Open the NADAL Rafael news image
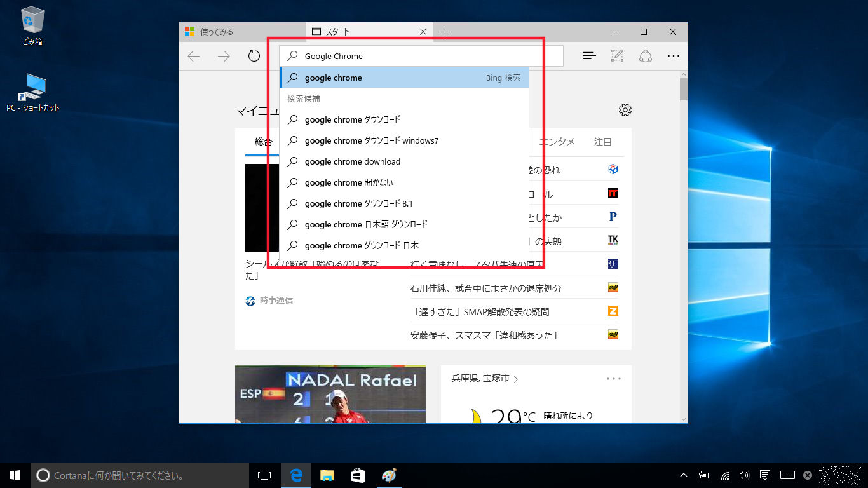868x488 pixels. 330,394
